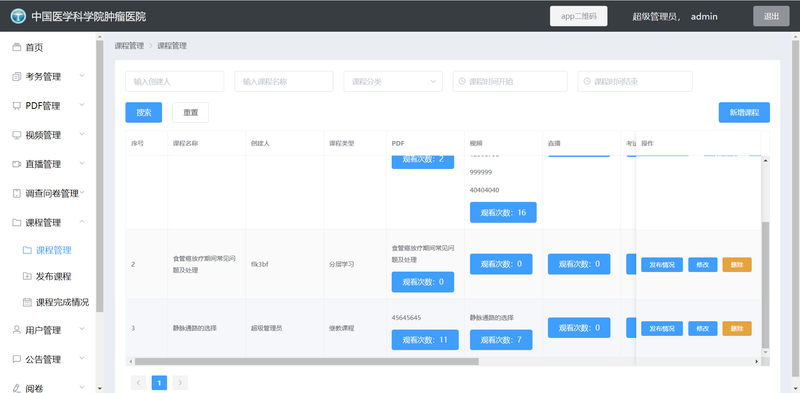Click the PDF管理 sidebar icon
The width and height of the screenshot is (800, 393).
(x=16, y=106)
